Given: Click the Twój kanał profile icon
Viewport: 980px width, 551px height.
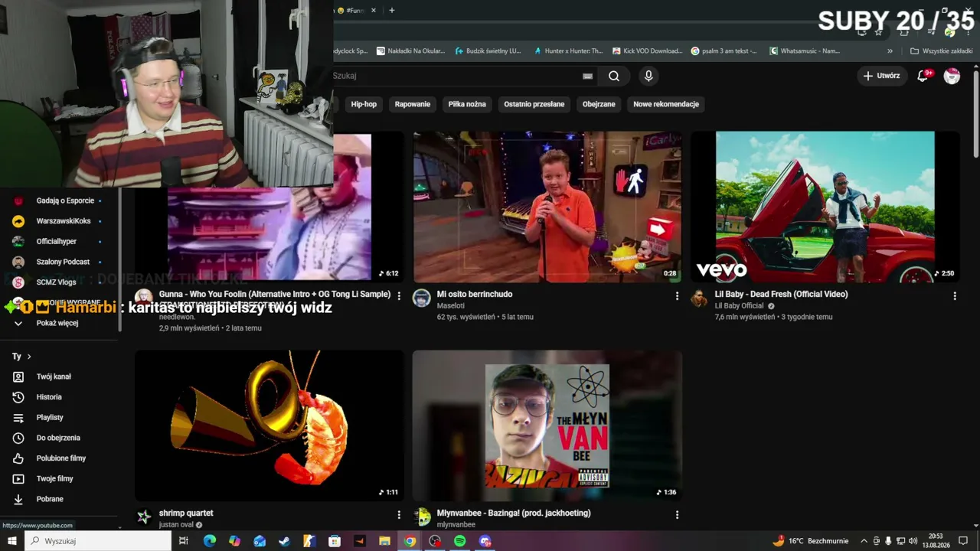Looking at the screenshot, I should tap(18, 377).
